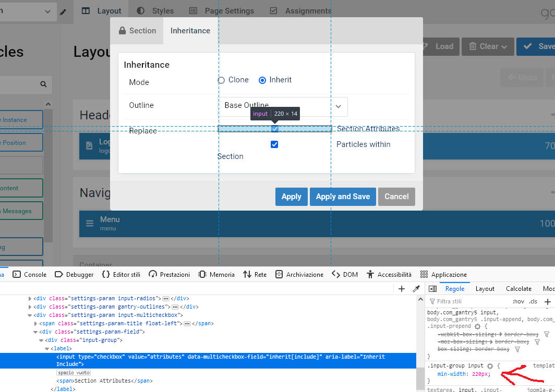Add a new style rule with the plus icon
This screenshot has height=392, width=555.
(x=548, y=301)
